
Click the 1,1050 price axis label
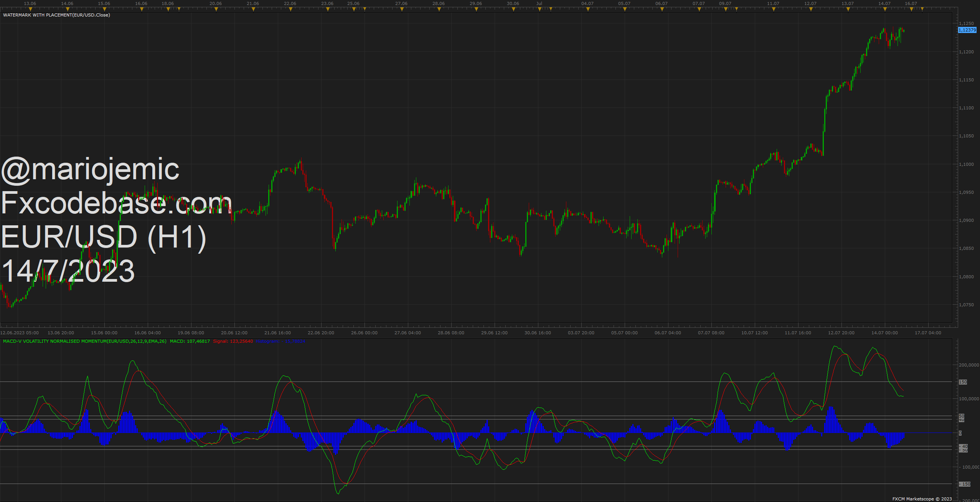point(966,136)
